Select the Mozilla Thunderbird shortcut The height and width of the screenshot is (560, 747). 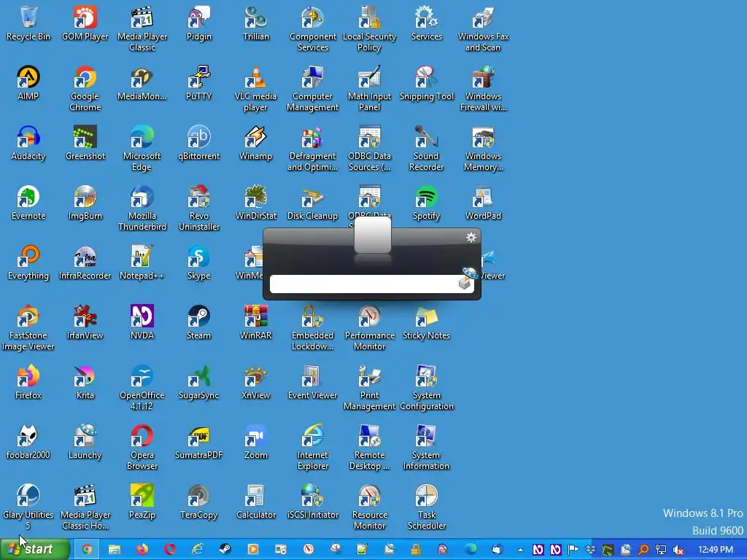[x=142, y=209]
